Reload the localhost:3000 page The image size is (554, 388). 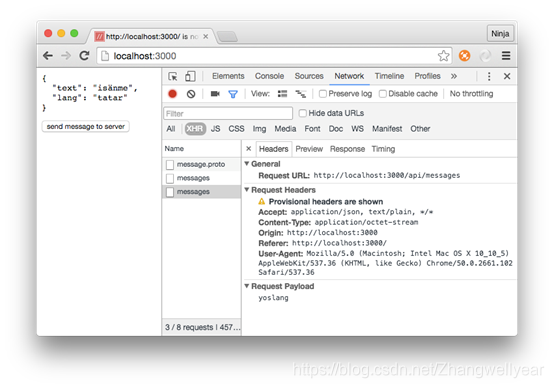[84, 55]
